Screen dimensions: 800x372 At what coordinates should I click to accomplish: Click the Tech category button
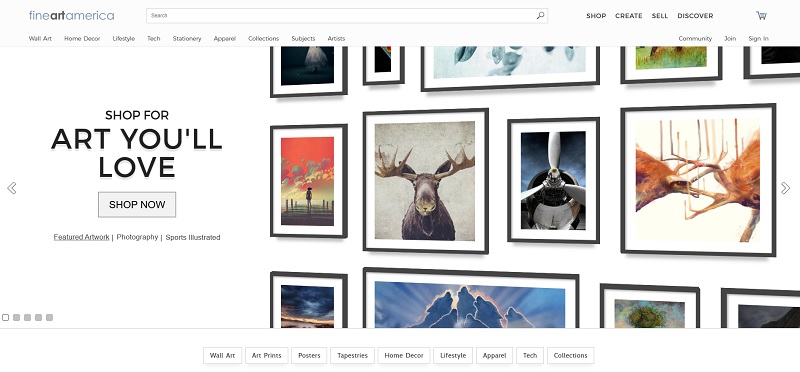point(530,356)
